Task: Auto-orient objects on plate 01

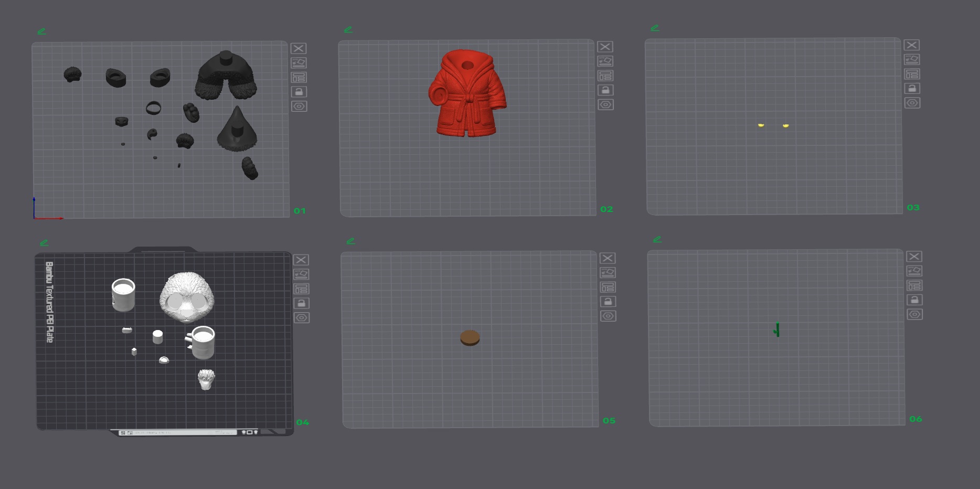Action: tap(299, 63)
